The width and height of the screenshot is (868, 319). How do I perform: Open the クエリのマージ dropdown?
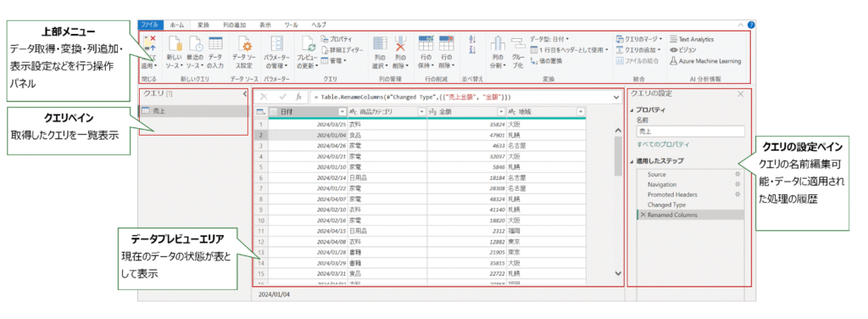click(639, 39)
